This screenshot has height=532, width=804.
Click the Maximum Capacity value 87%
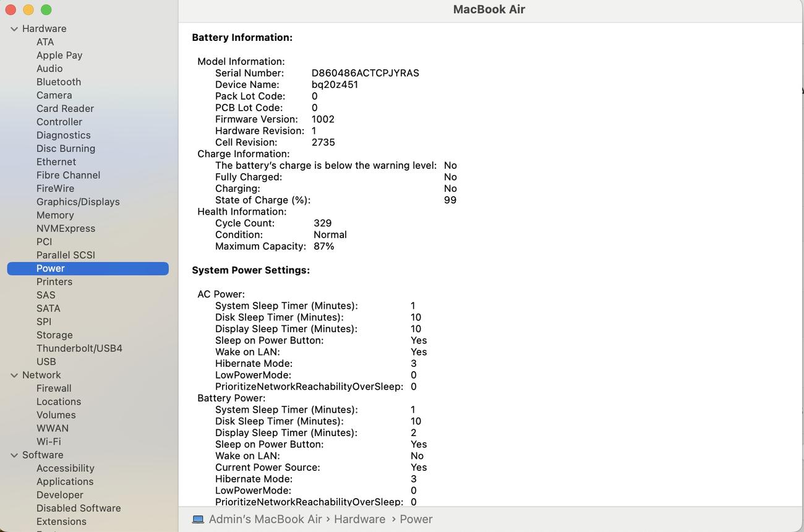point(324,246)
